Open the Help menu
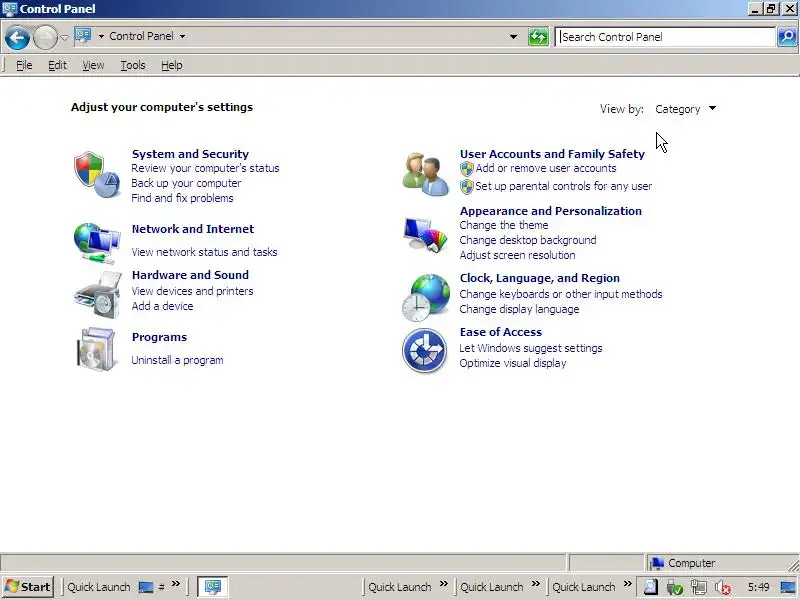 tap(171, 65)
